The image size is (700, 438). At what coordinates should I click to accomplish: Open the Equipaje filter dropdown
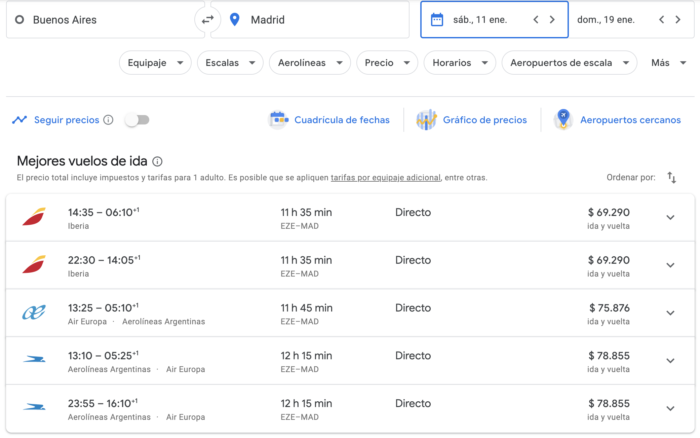click(155, 63)
